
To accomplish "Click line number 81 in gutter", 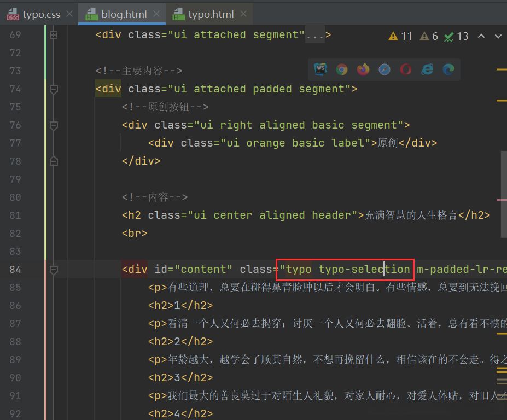I will [15, 215].
